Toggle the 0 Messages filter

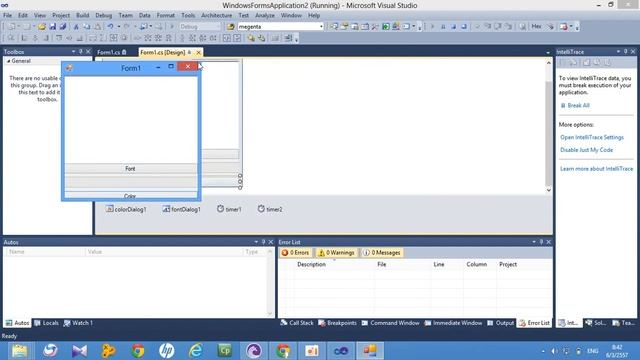click(x=382, y=253)
